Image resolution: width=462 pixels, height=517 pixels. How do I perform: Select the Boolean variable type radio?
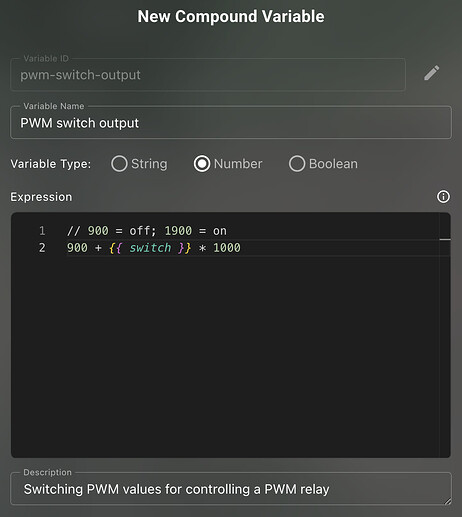(297, 164)
